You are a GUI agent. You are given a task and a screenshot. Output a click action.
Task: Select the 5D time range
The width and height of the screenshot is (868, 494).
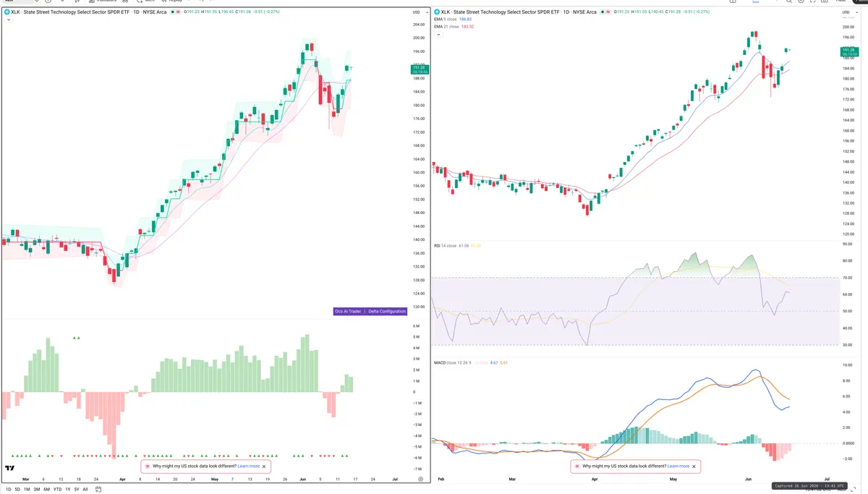(x=17, y=490)
